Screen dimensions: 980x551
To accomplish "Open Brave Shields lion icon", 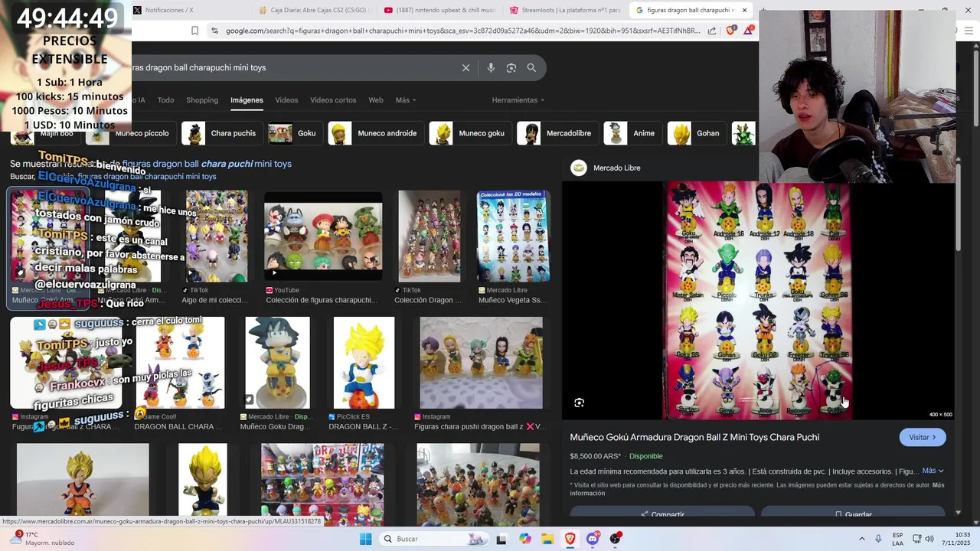I will tap(729, 31).
